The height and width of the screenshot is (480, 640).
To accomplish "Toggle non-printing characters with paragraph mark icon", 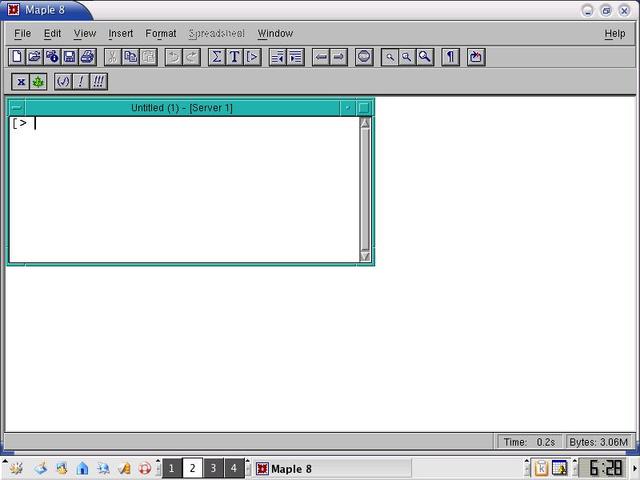I will (450, 57).
